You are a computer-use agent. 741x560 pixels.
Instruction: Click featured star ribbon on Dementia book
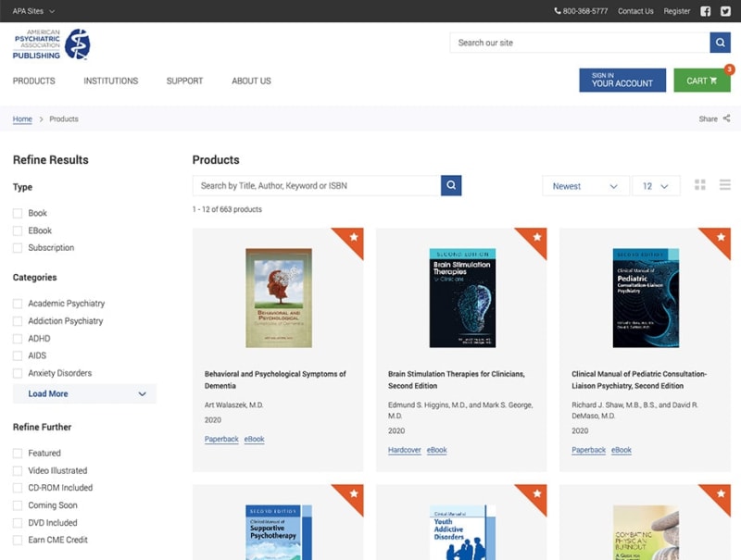coord(352,240)
